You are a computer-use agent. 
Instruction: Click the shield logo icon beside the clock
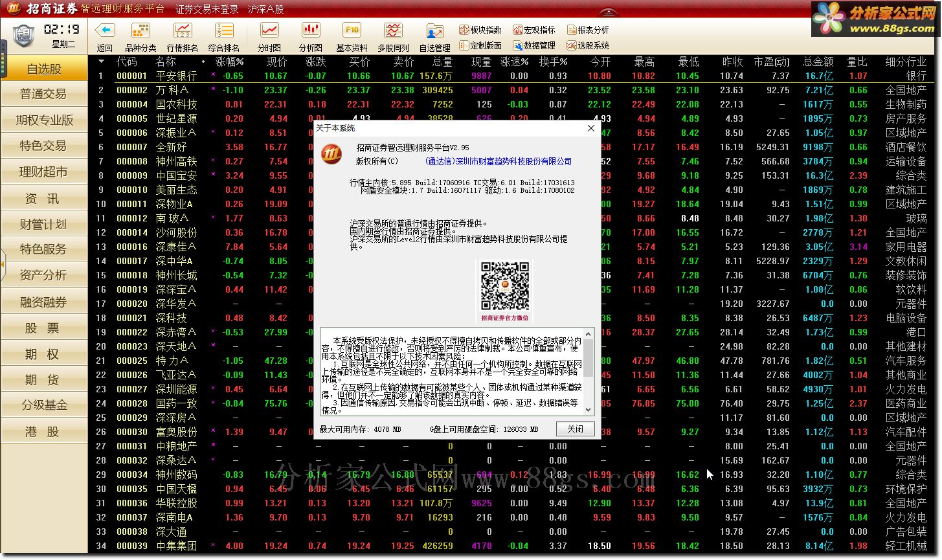click(x=24, y=36)
